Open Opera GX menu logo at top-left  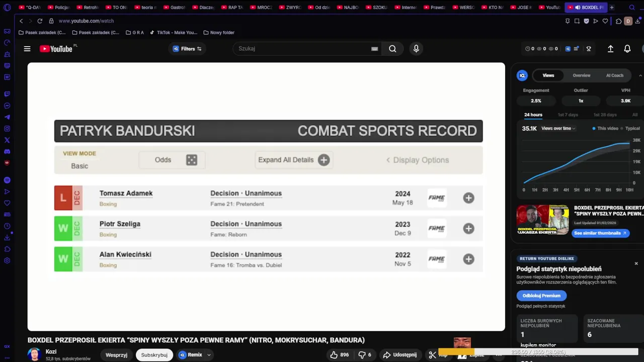click(x=7, y=8)
